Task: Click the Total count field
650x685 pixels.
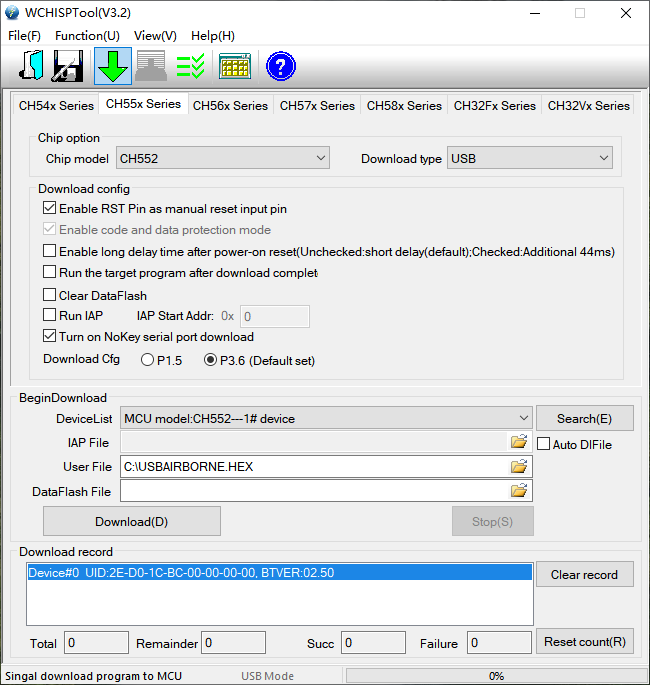Action: click(96, 642)
